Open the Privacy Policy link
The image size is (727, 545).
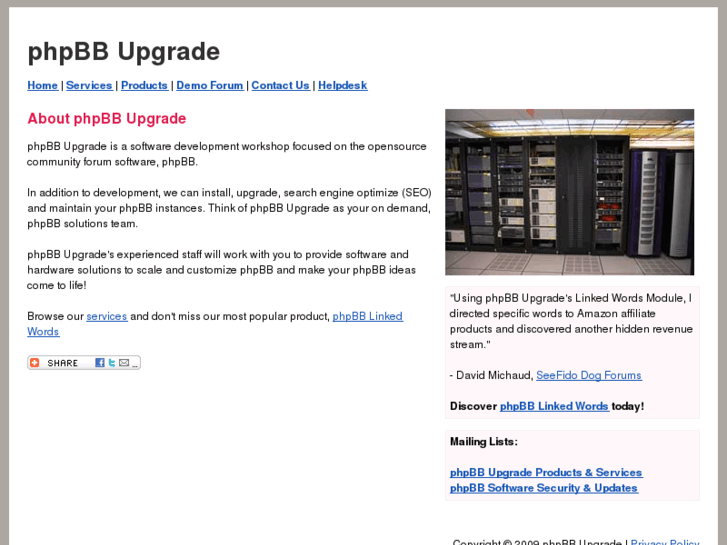(x=665, y=542)
